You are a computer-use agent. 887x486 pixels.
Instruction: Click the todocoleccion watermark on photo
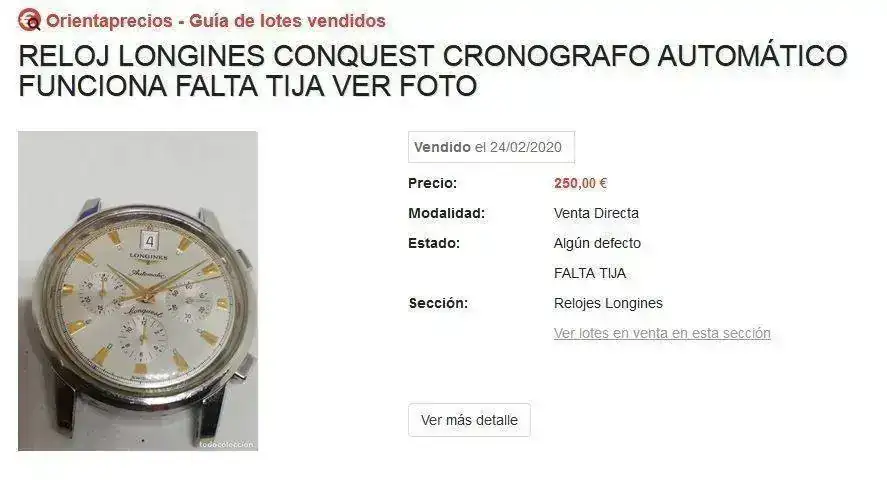coord(226,445)
